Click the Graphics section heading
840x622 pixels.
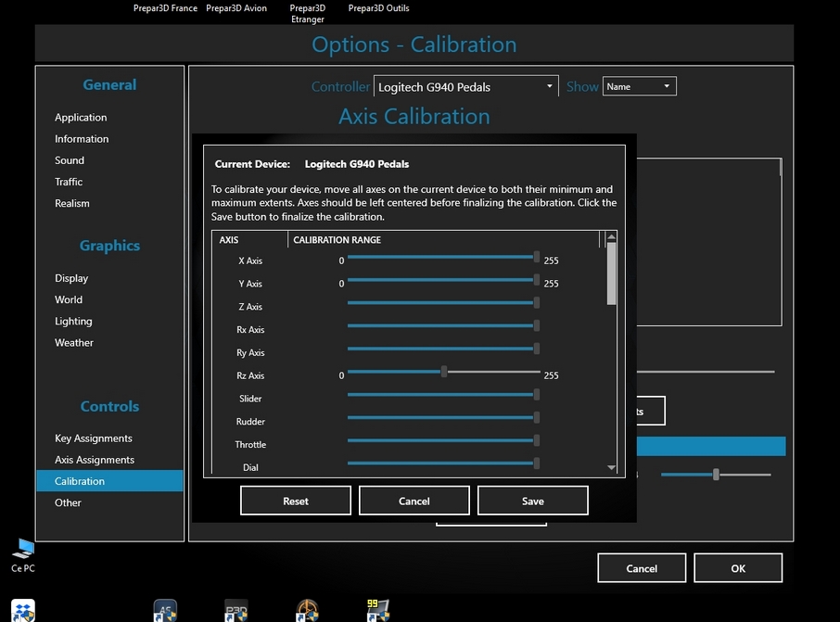[x=109, y=246]
